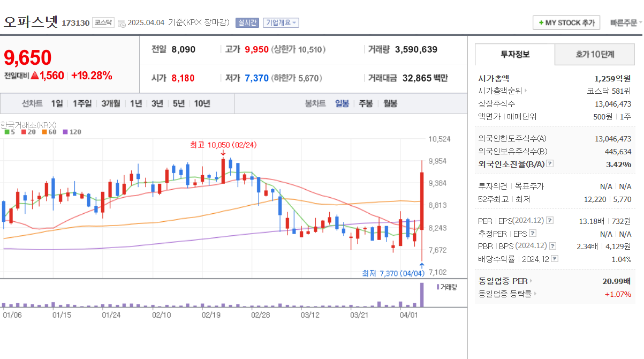Show the 일봉 daily candle chart
Screen dimensions: 644x359
click(342, 103)
